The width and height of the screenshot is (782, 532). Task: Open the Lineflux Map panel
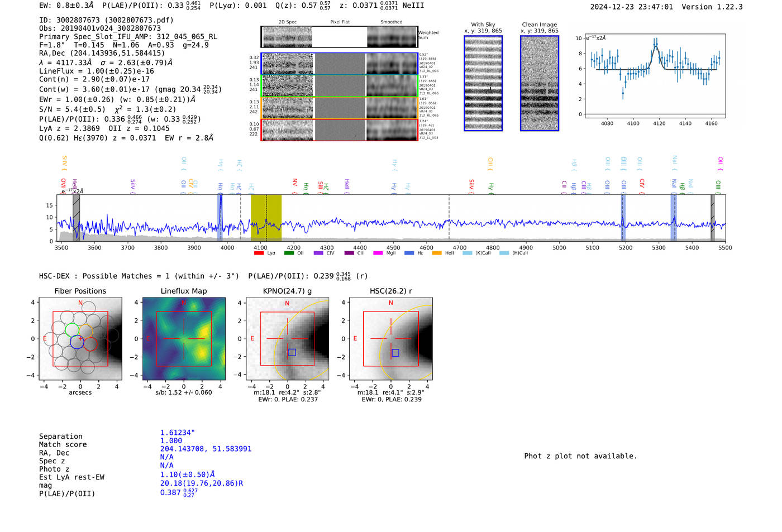pos(184,338)
